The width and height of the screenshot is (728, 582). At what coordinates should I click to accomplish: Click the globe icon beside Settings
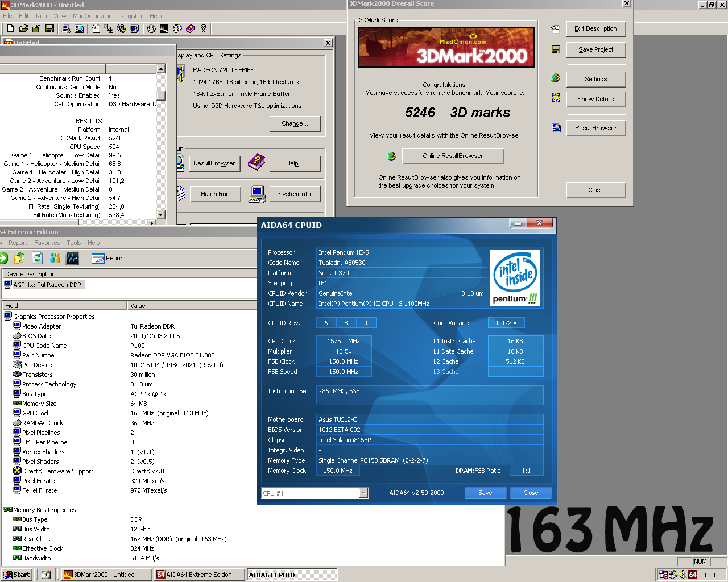[x=556, y=78]
